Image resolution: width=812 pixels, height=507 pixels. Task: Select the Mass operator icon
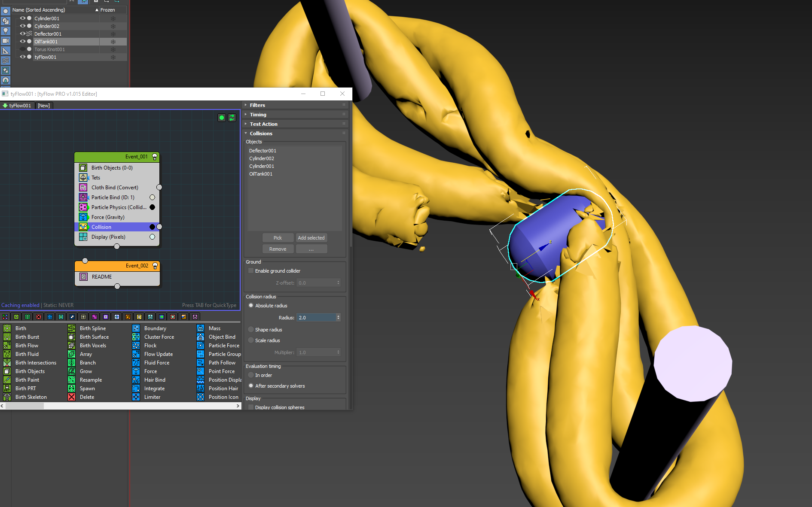coord(200,328)
